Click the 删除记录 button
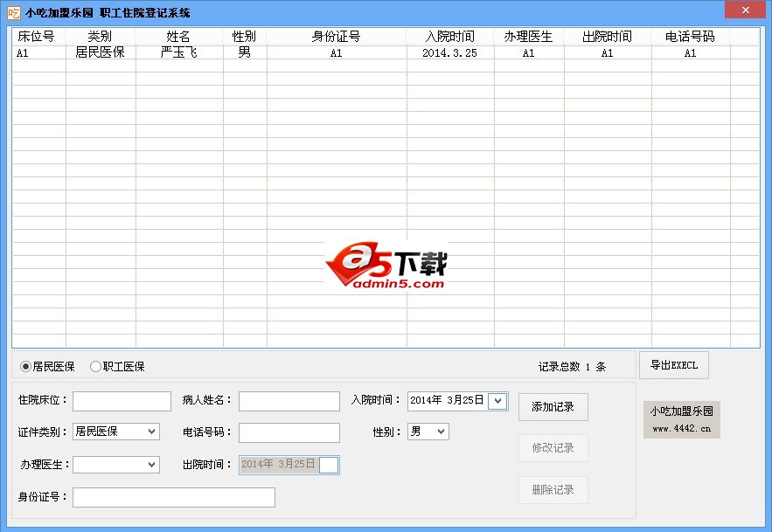The width and height of the screenshot is (772, 532). click(x=553, y=490)
